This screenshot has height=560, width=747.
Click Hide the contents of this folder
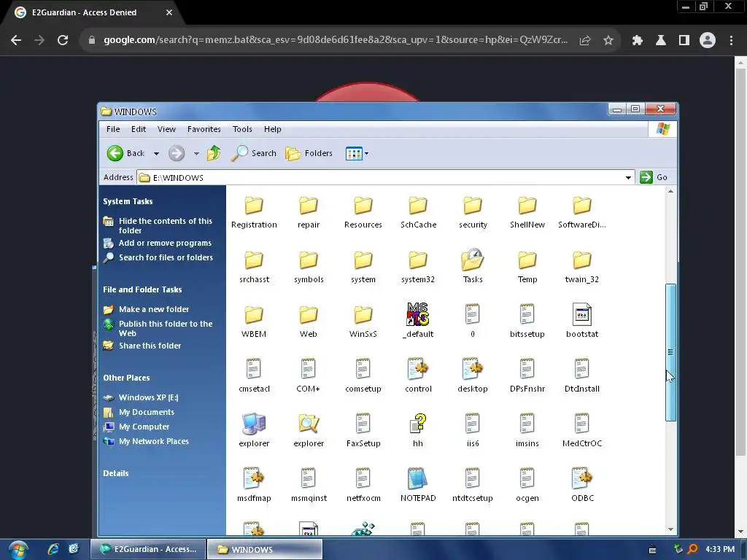(166, 226)
